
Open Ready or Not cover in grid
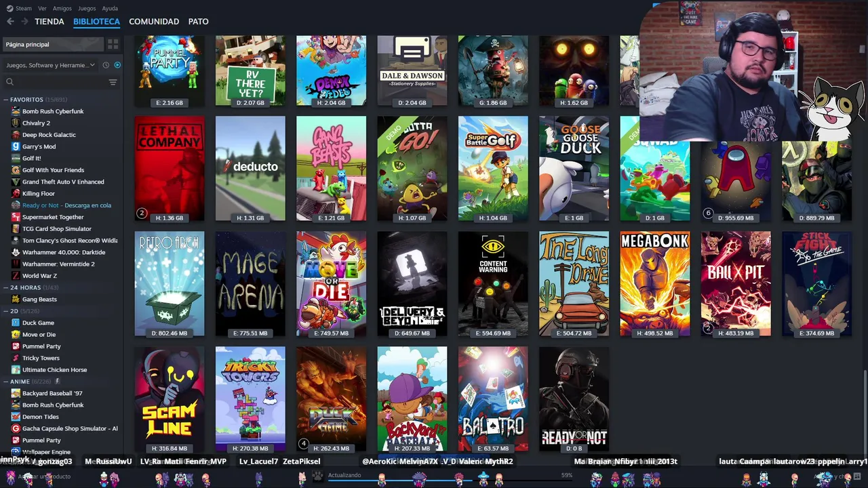coord(574,399)
